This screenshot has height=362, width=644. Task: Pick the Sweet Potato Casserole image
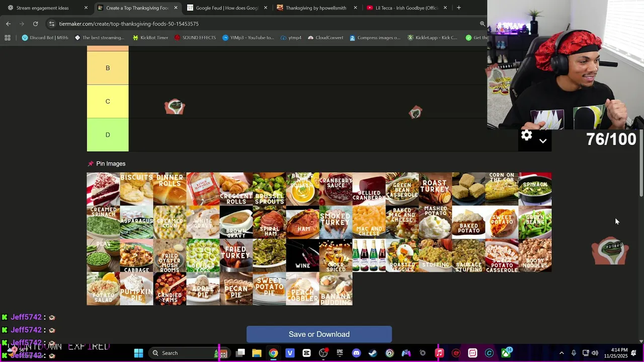[502, 255]
